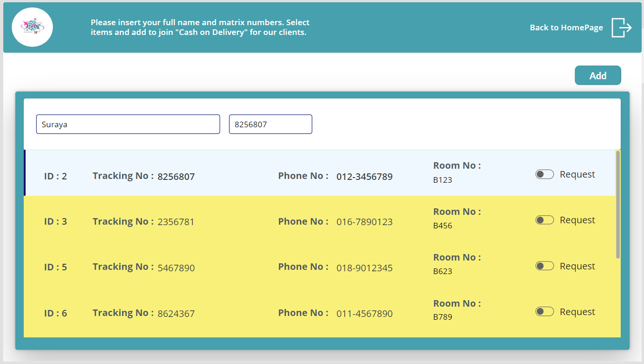The height and width of the screenshot is (364, 644).
Task: Click the exit icon beside Back to HomePage
Action: [x=621, y=27]
